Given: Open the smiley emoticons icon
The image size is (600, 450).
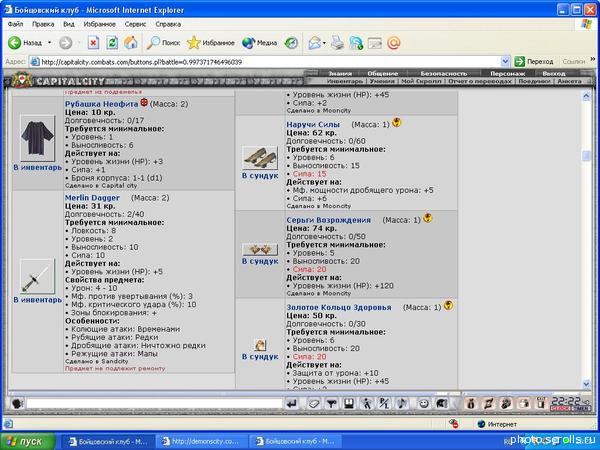Looking at the screenshot, I should tap(423, 403).
